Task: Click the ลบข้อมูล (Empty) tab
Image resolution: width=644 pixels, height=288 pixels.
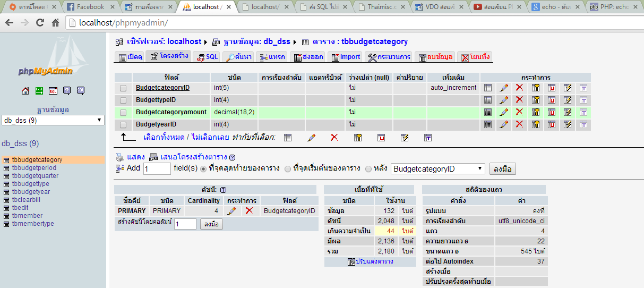Action: 435,57
